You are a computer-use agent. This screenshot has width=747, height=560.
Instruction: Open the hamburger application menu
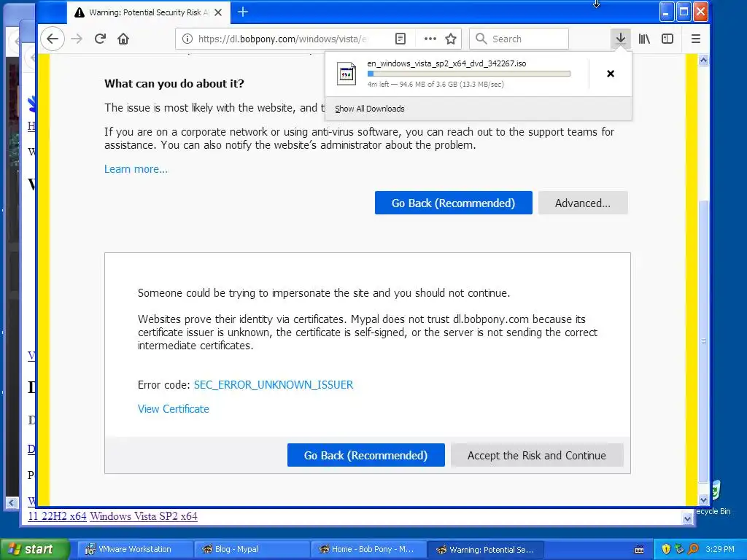[x=695, y=39]
